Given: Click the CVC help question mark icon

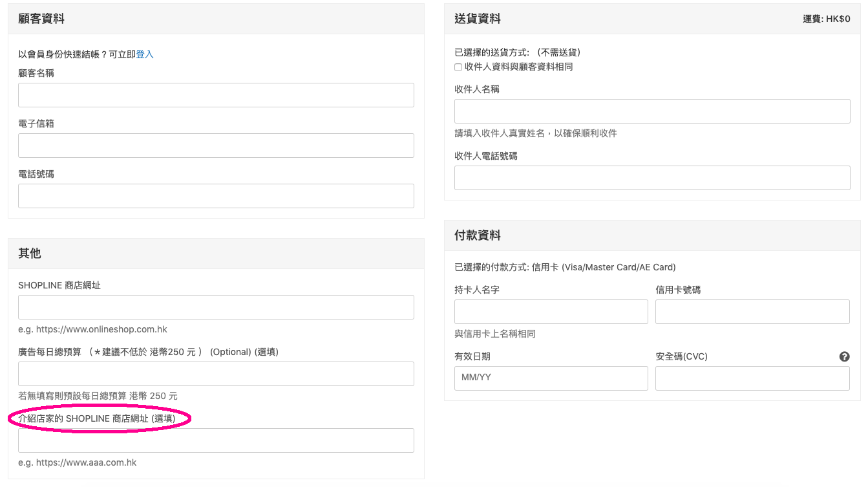Looking at the screenshot, I should [x=844, y=356].
